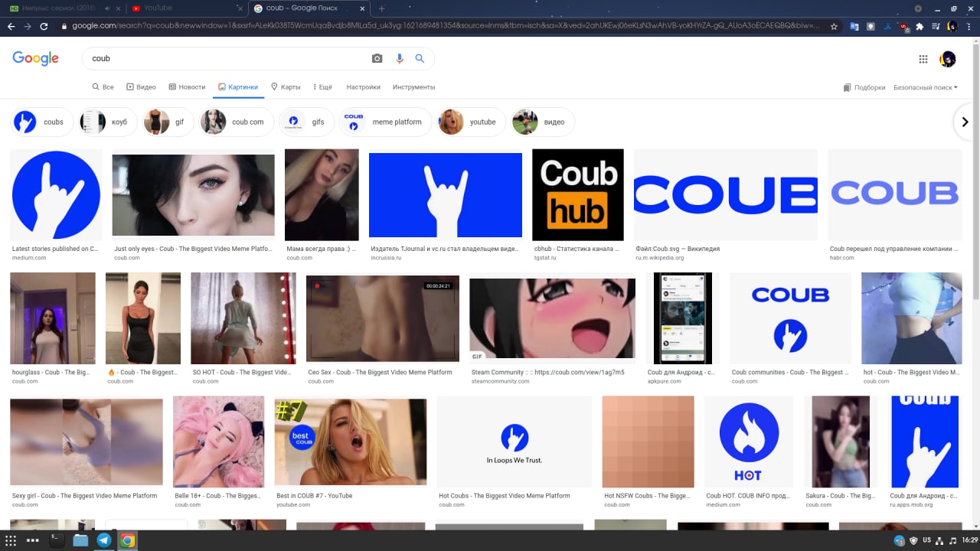980x551 pixels.
Task: Open the apkpure Coub для Андроид image
Action: coord(683,318)
